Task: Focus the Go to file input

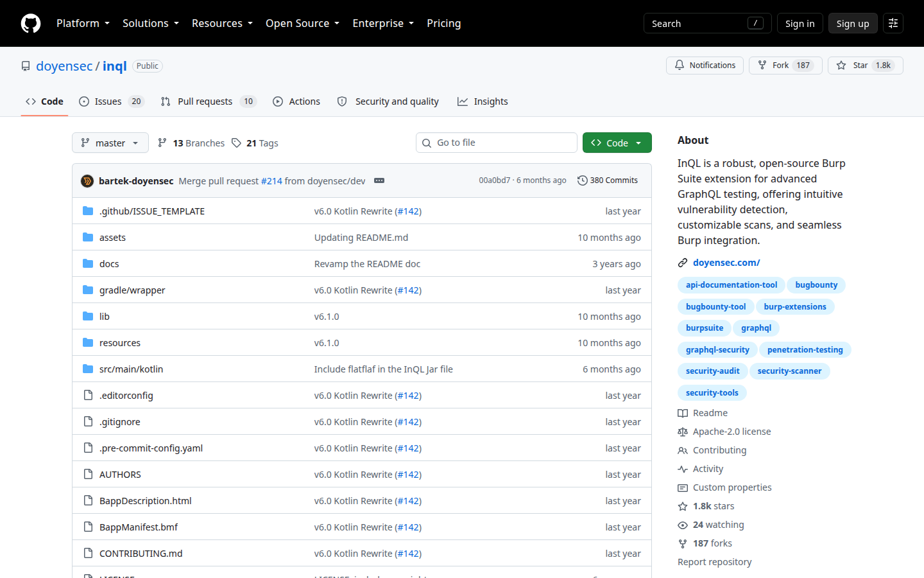Action: 497,143
